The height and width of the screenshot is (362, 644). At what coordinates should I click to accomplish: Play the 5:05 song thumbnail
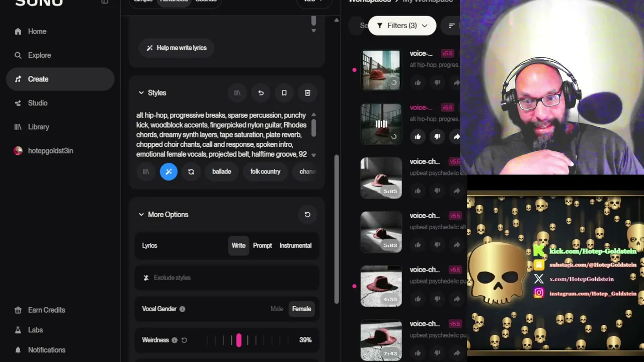381,178
